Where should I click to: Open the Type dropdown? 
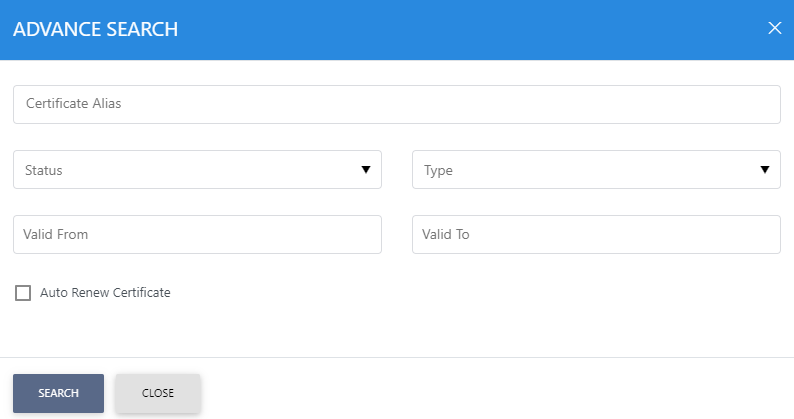coord(596,170)
